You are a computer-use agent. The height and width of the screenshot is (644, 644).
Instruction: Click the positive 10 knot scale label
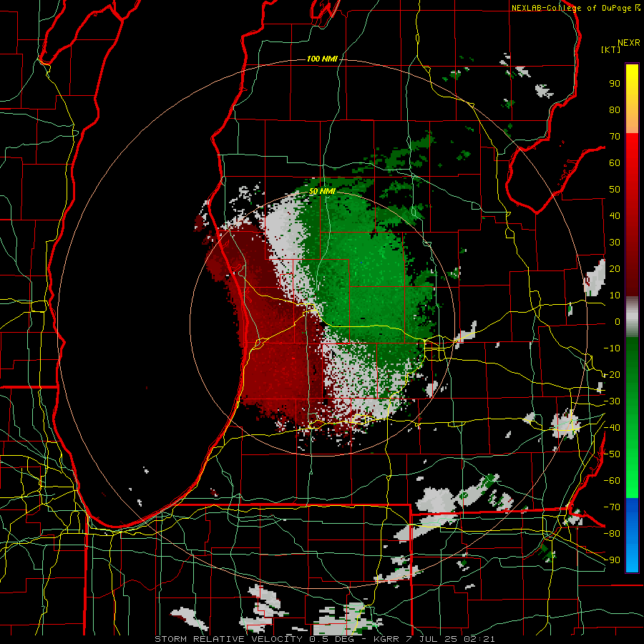click(615, 296)
